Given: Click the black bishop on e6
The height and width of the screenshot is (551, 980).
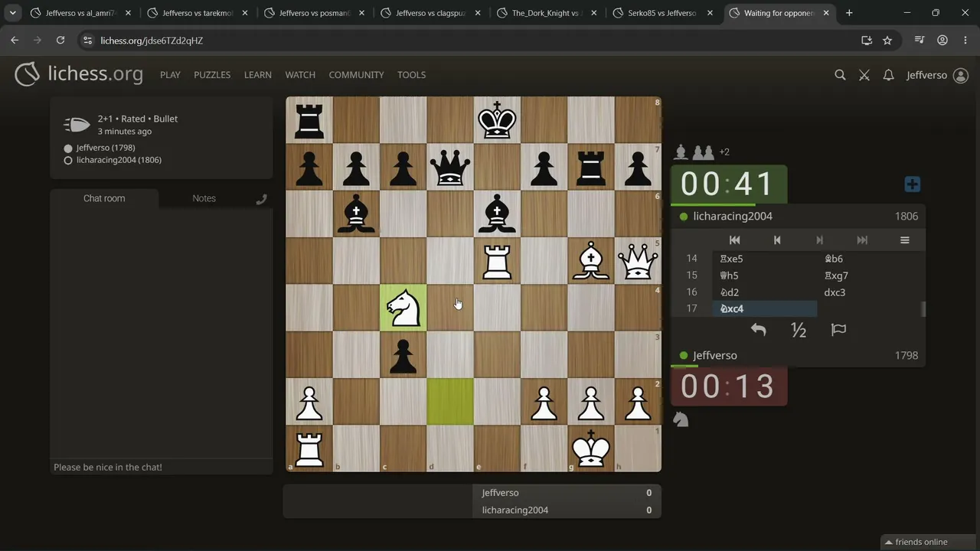Looking at the screenshot, I should click(497, 214).
